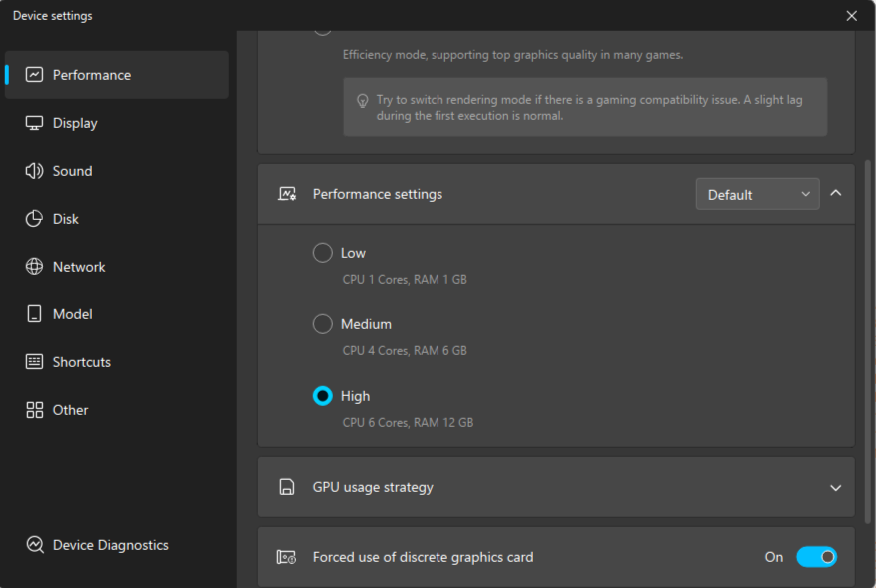
Task: Click the Sound speaker icon
Action: point(35,171)
